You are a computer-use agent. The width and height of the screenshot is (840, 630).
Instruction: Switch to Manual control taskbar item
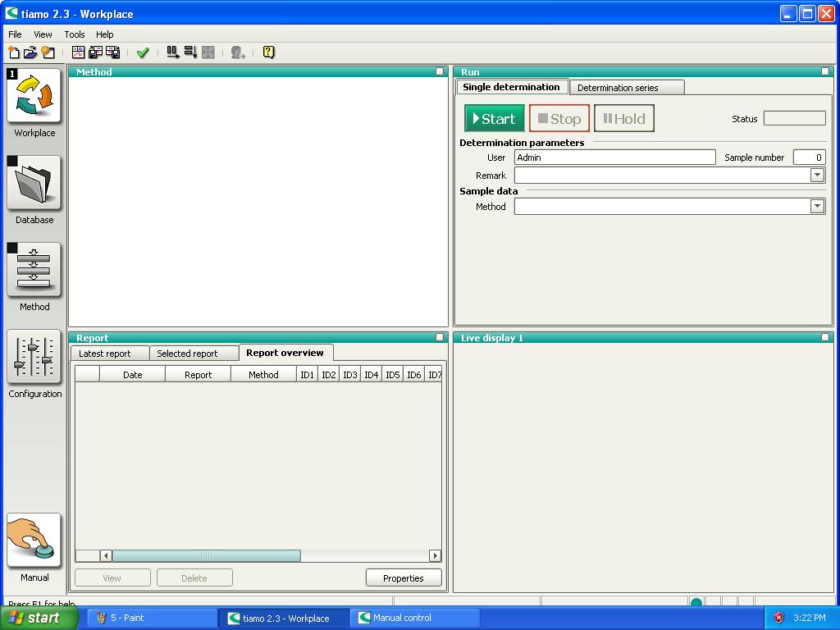(414, 618)
